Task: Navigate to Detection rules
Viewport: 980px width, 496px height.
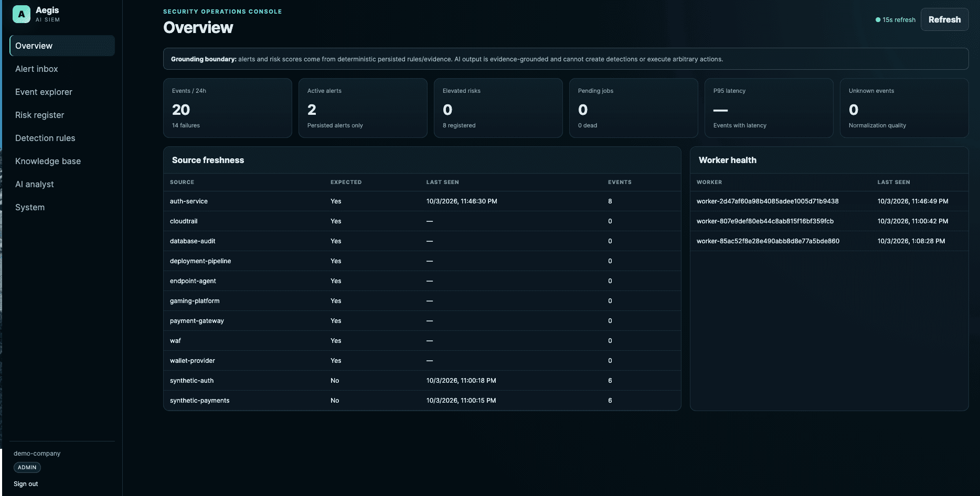Action: 62,138
